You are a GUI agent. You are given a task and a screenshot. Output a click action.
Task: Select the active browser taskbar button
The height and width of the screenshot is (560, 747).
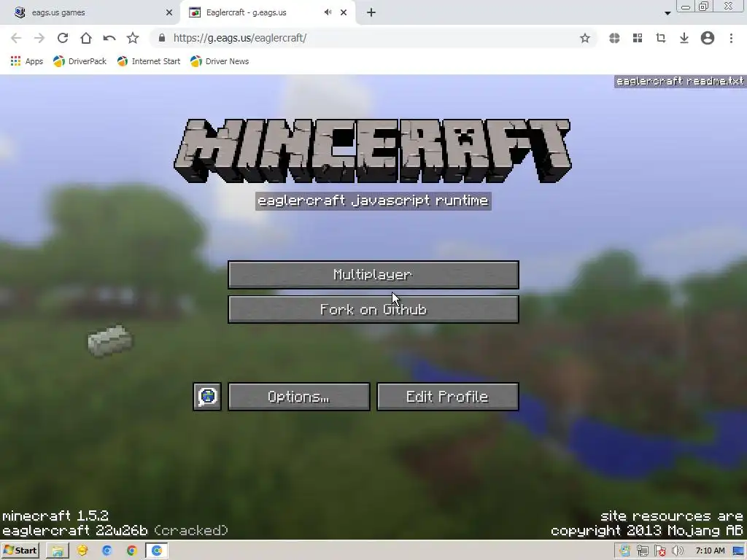[x=157, y=551]
